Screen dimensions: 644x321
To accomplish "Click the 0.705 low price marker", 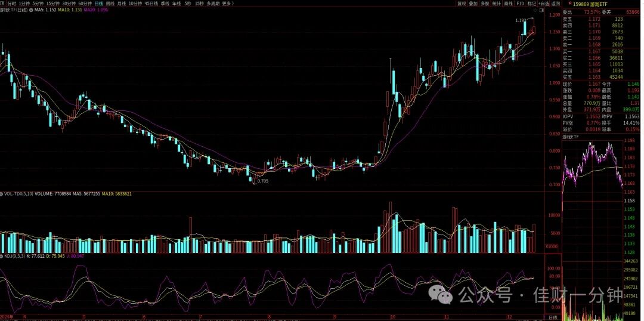I will [x=263, y=181].
